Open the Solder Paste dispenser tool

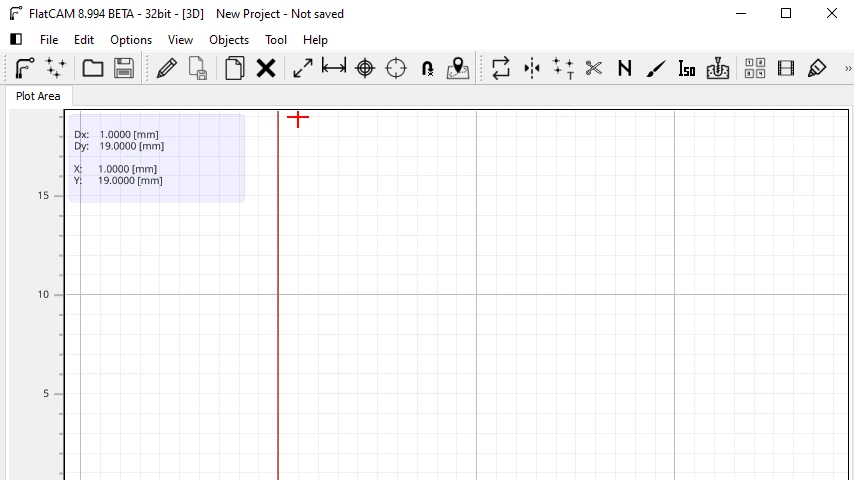[x=817, y=68]
